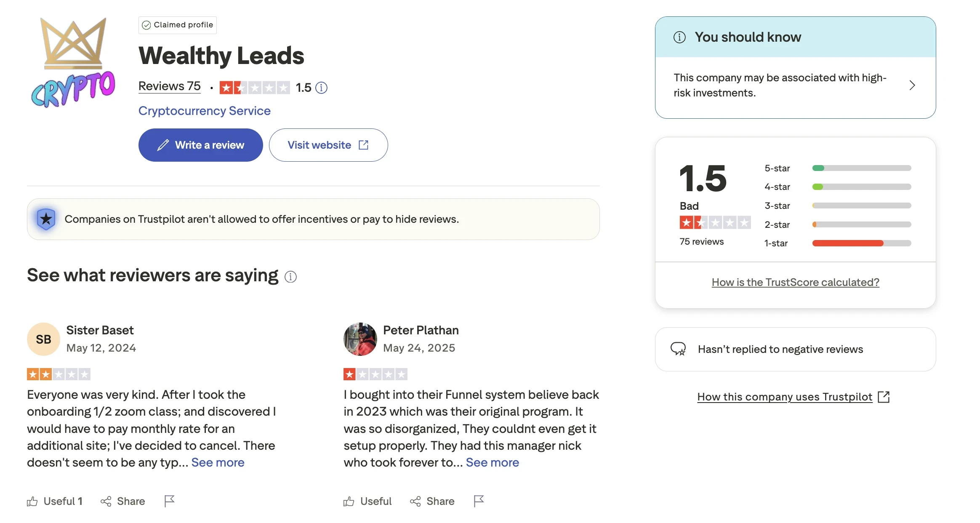This screenshot has width=980, height=523.
Task: Filter reviews by 5-star bar
Action: tap(861, 168)
